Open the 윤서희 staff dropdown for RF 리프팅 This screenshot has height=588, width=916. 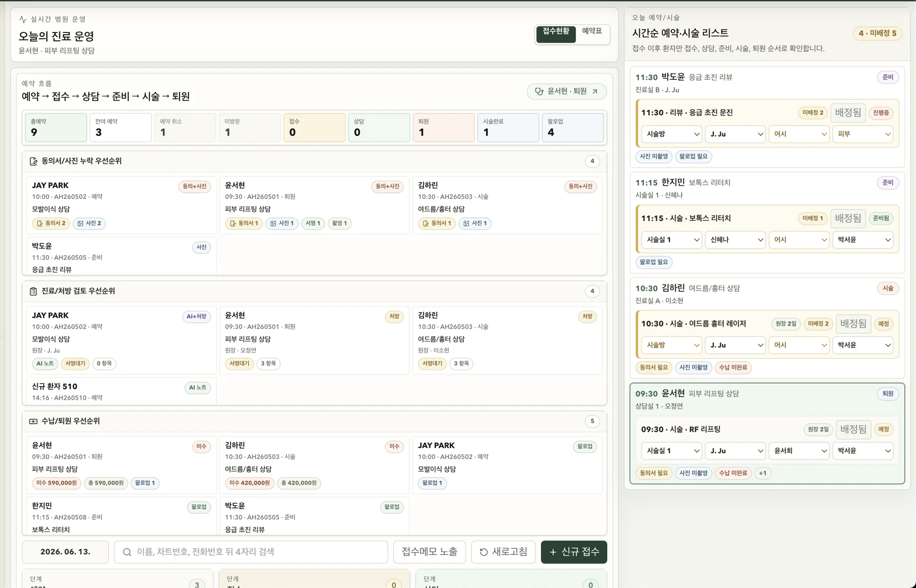(x=799, y=451)
